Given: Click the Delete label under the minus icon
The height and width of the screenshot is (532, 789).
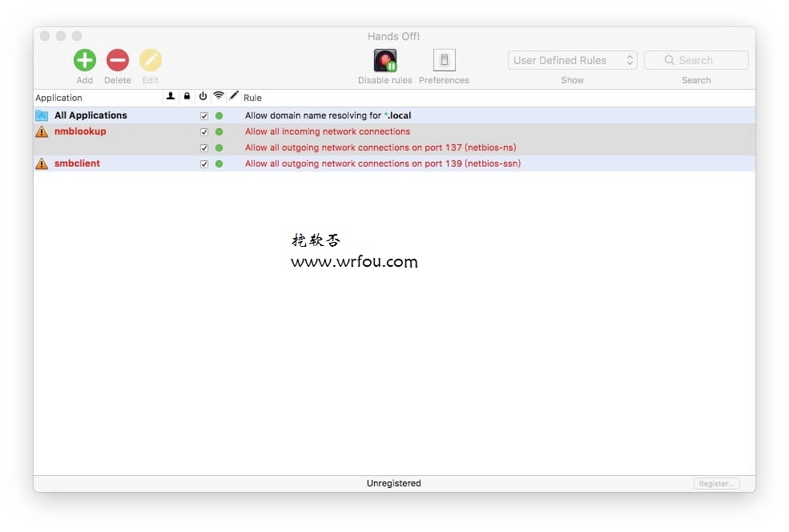Looking at the screenshot, I should pos(117,80).
